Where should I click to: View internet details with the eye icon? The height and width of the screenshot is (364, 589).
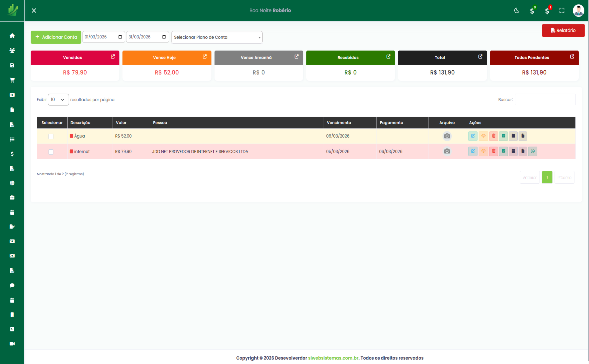click(x=483, y=151)
